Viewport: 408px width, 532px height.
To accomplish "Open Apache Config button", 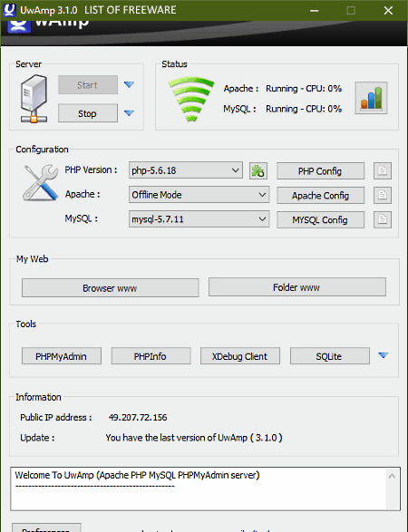I will [320, 196].
